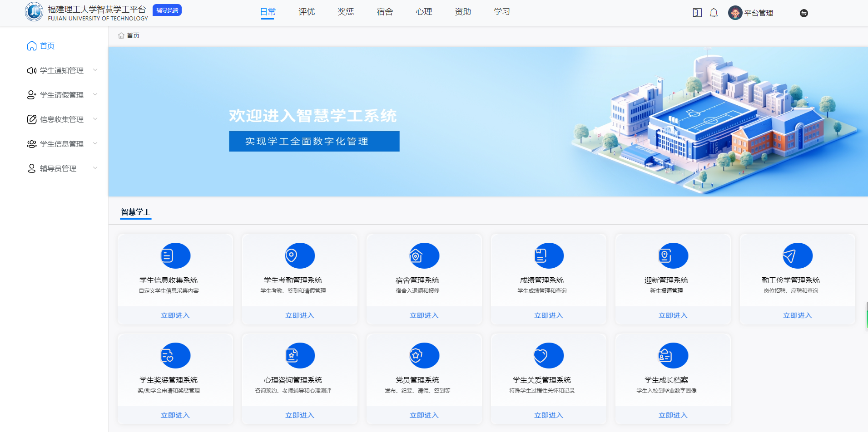Click the 实现学工全面数字化管理 banner button
This screenshot has width=868, height=432.
tap(314, 141)
